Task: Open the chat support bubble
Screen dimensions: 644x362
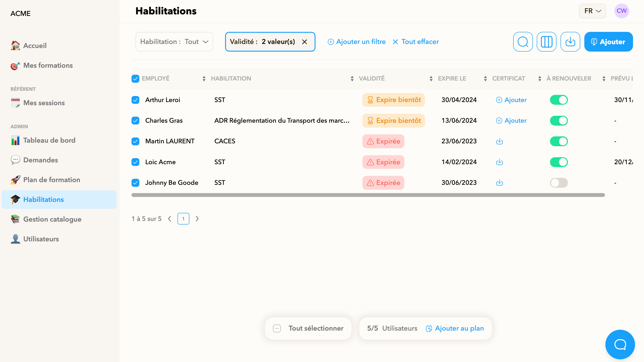Action: click(620, 344)
